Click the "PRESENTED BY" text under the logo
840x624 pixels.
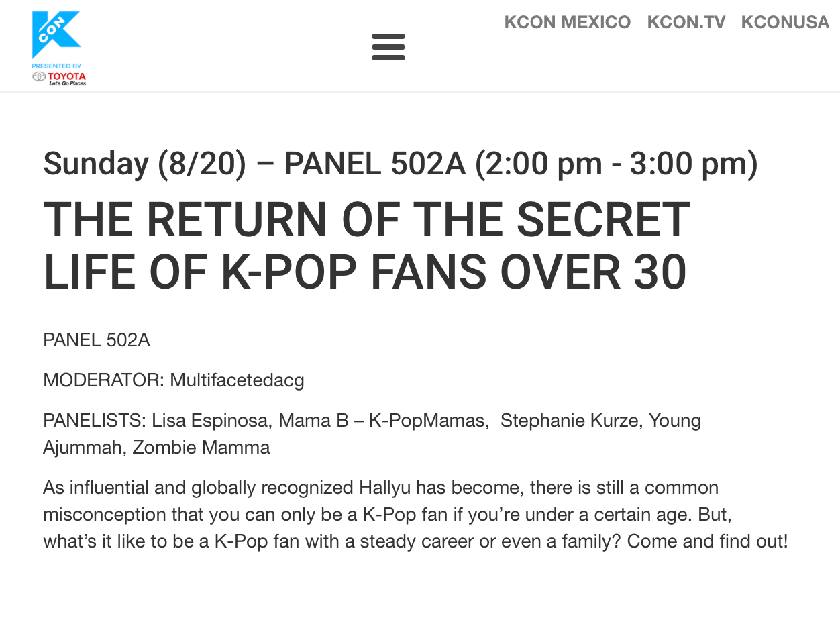(56, 66)
